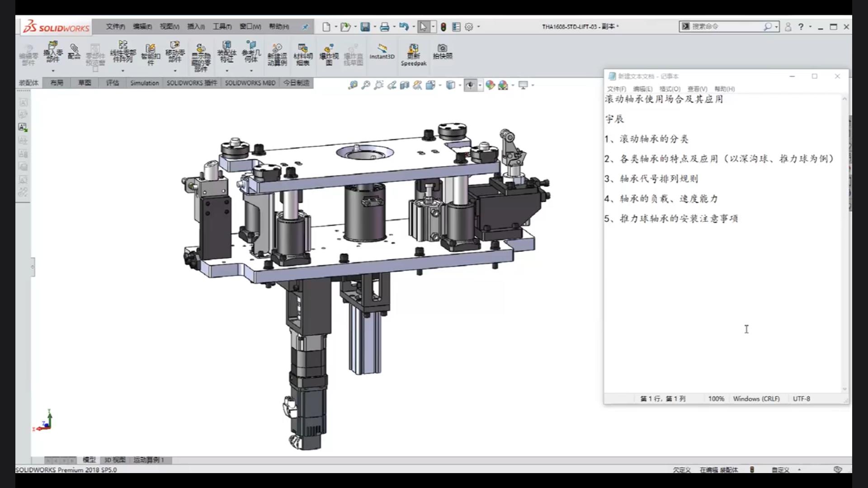Click the status bar rebuild indicator icon

[752, 470]
